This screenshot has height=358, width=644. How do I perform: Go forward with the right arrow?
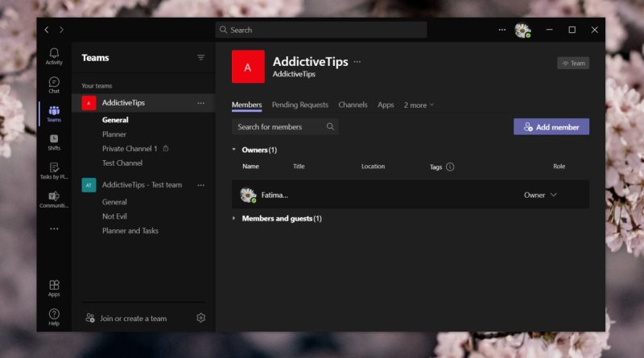(61, 30)
